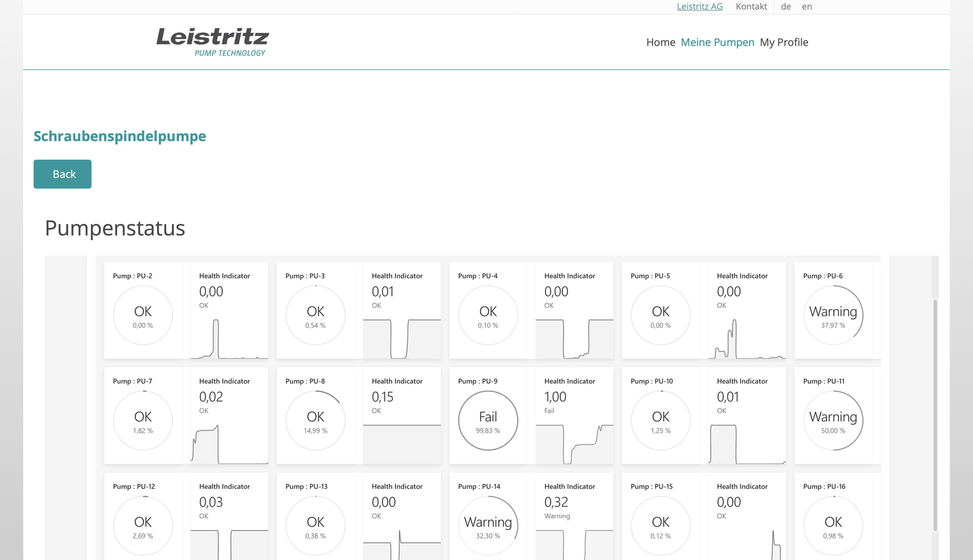Open PU-5 health indicator trend chart
The image size is (973, 560).
click(x=747, y=338)
